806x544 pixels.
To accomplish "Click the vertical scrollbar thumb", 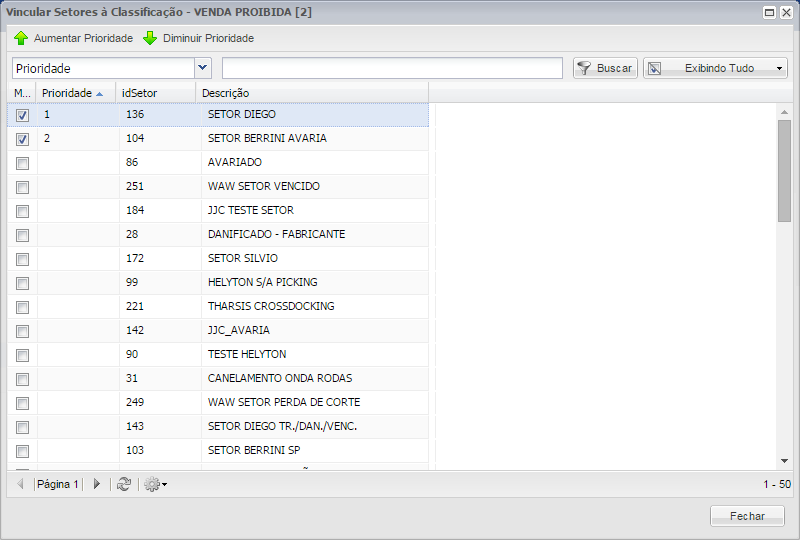I will pos(784,171).
